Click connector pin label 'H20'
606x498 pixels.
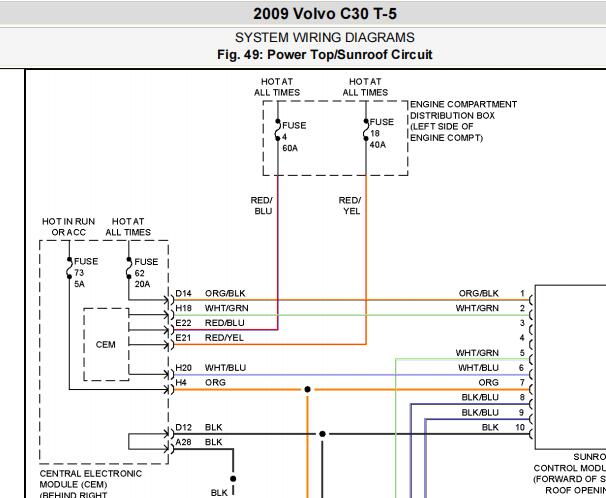pos(183,367)
